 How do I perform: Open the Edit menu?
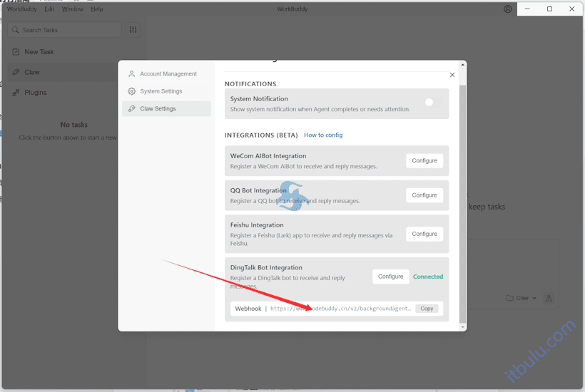tap(49, 9)
